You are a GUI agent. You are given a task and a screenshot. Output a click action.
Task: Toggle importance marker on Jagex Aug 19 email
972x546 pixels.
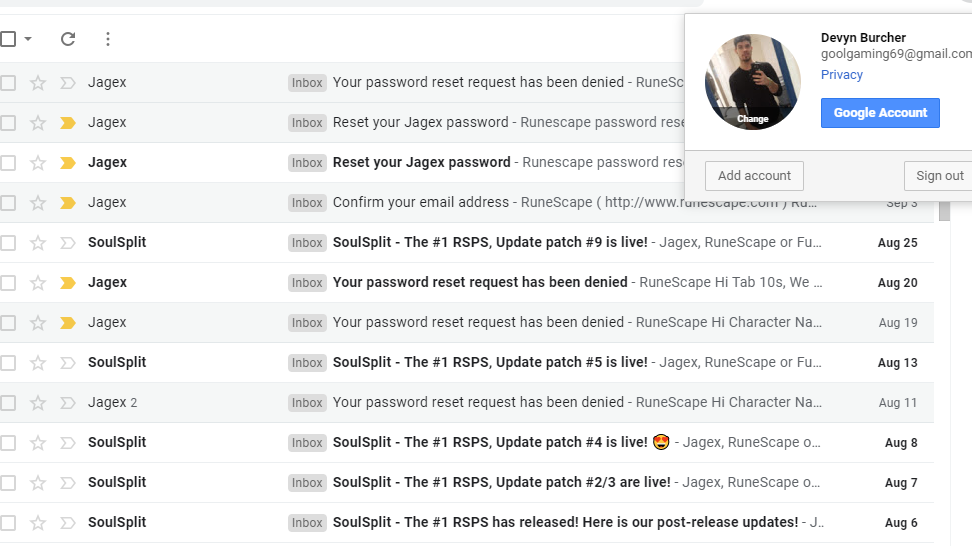click(68, 322)
